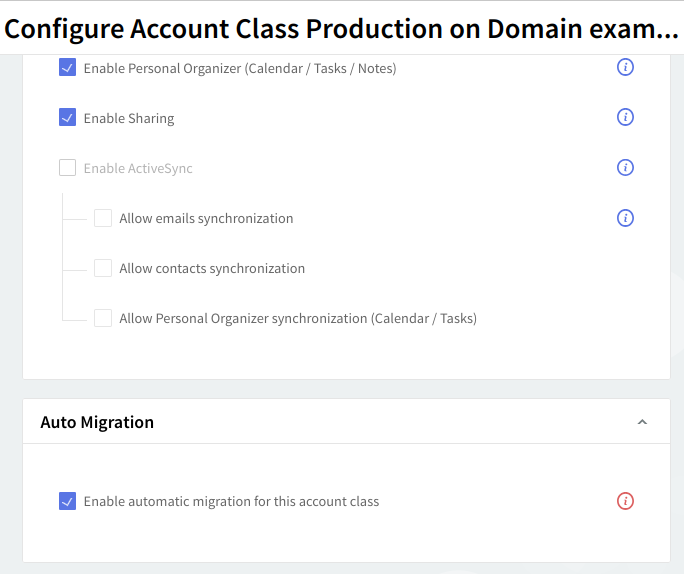Click the Configure Account Class Production title
684x574 pixels.
pos(342,29)
